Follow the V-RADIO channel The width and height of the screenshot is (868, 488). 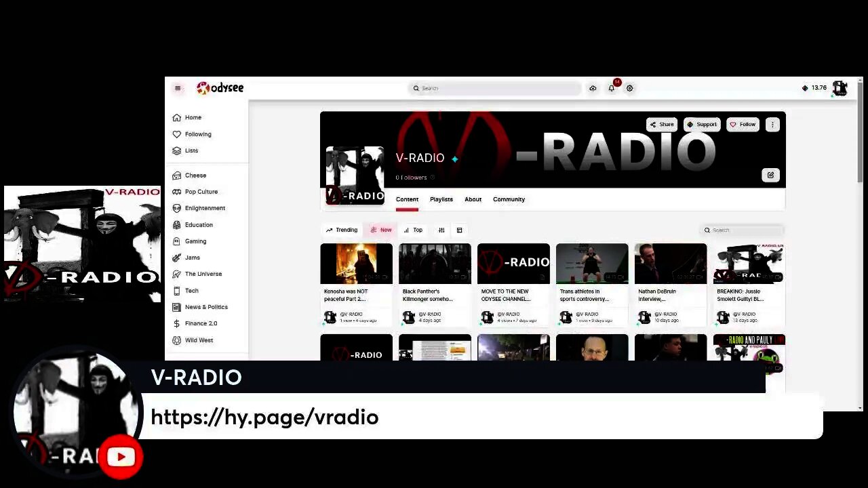coord(743,124)
